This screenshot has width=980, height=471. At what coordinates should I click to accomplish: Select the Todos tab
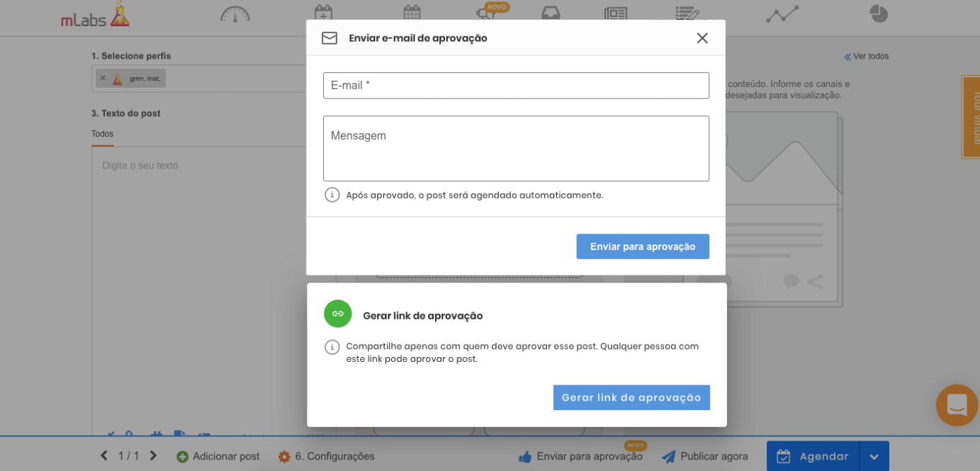point(102,134)
